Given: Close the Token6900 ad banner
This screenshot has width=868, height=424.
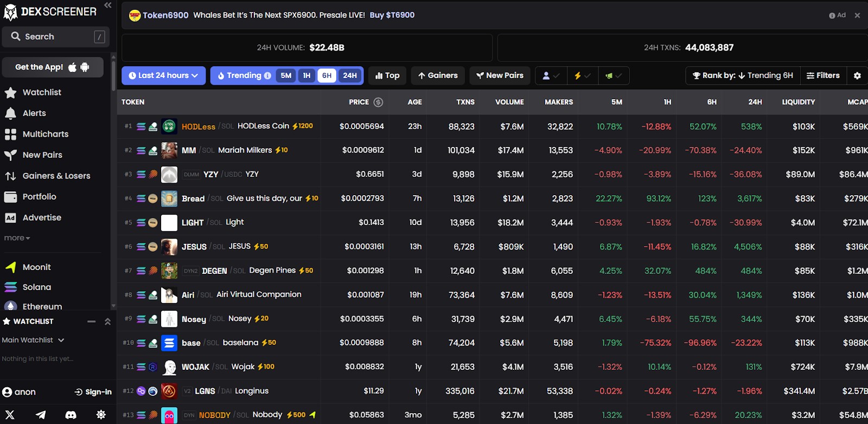Looking at the screenshot, I should tap(857, 15).
